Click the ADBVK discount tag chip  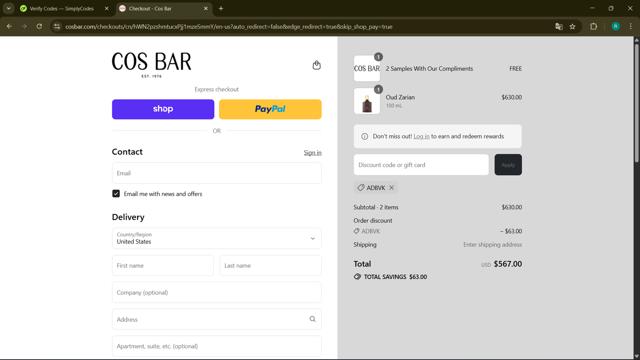pos(376,188)
